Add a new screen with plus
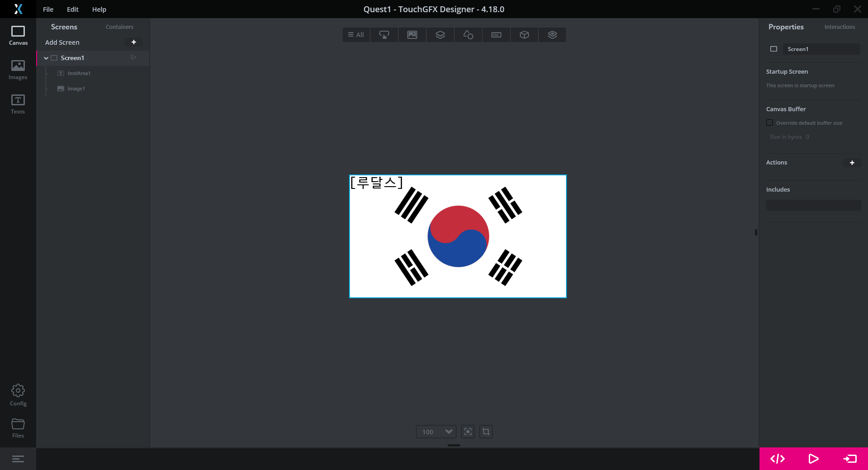Viewport: 868px width, 470px height. [134, 42]
